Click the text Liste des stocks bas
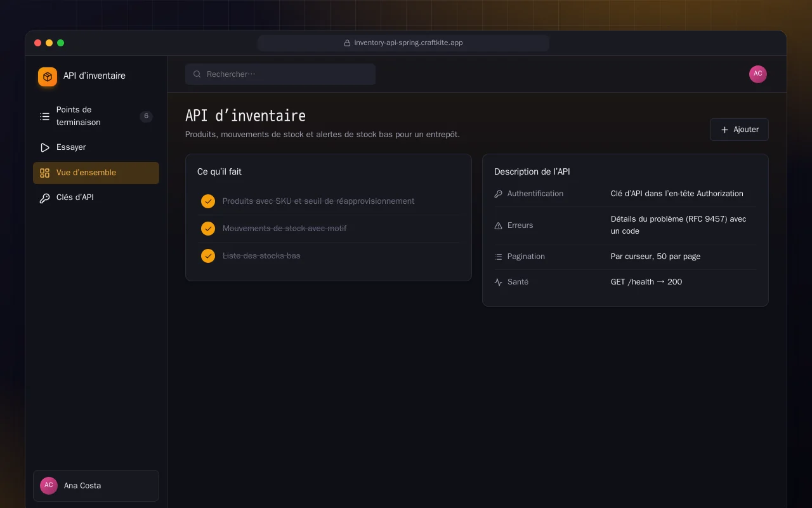Screen dimensions: 812x508 tap(261, 256)
